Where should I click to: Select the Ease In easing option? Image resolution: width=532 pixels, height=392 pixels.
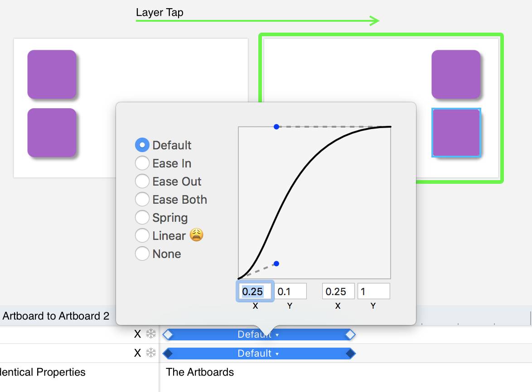(142, 163)
